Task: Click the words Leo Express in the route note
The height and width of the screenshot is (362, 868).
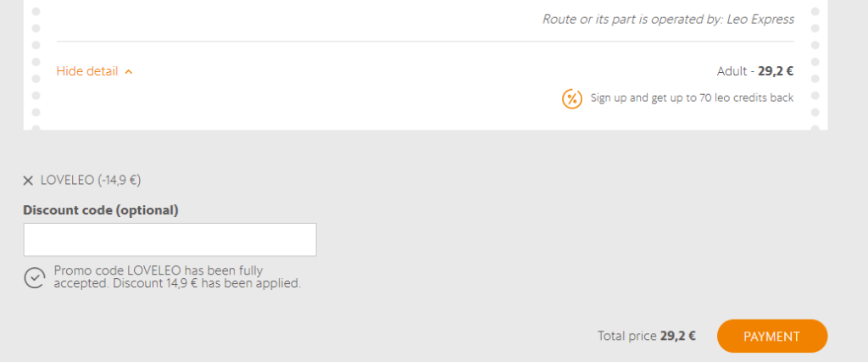Action: click(760, 19)
